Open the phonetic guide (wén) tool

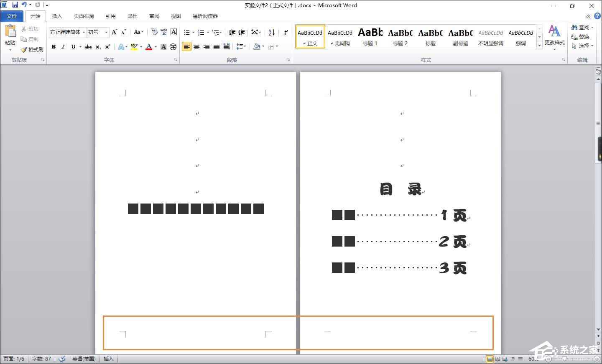coord(164,32)
